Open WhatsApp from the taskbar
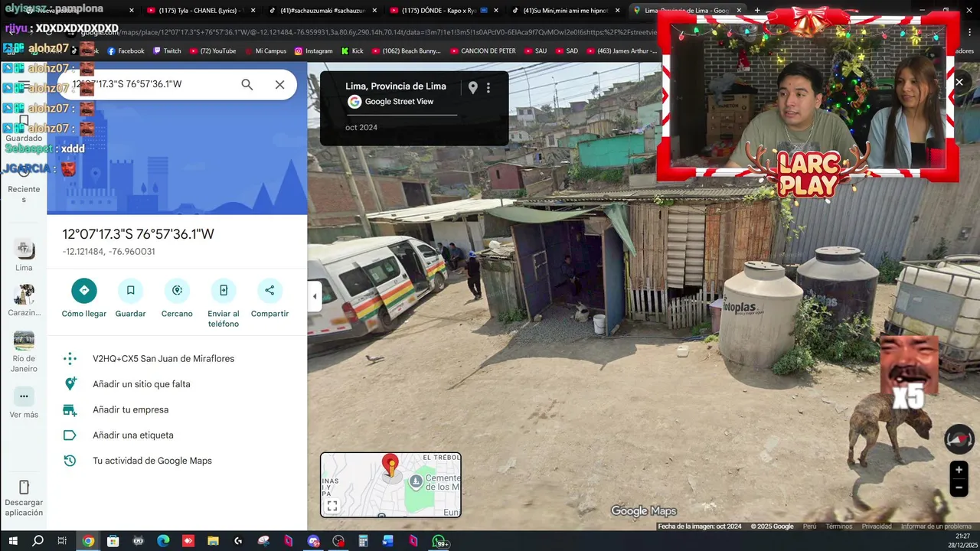 [439, 541]
